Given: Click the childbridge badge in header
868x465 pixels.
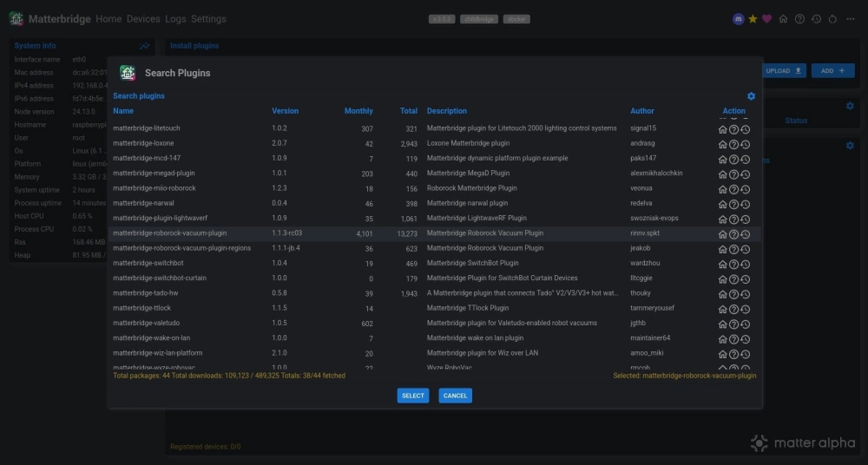Looking at the screenshot, I should tap(479, 19).
